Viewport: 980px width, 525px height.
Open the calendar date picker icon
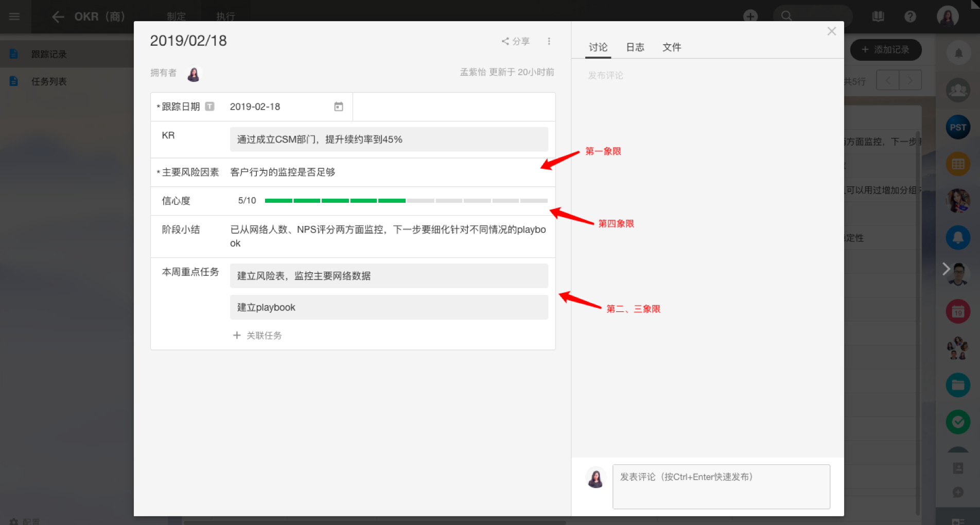click(338, 107)
